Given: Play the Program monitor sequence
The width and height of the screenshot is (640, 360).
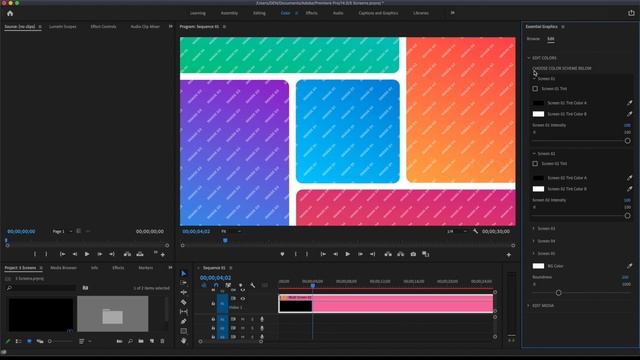Looking at the screenshot, I should [348, 254].
